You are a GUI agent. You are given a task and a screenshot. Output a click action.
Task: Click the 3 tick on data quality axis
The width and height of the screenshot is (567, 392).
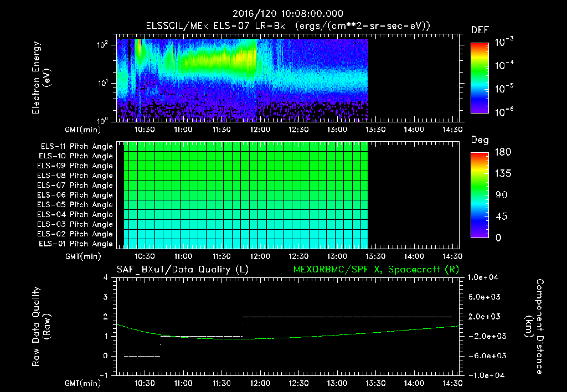[106, 297]
